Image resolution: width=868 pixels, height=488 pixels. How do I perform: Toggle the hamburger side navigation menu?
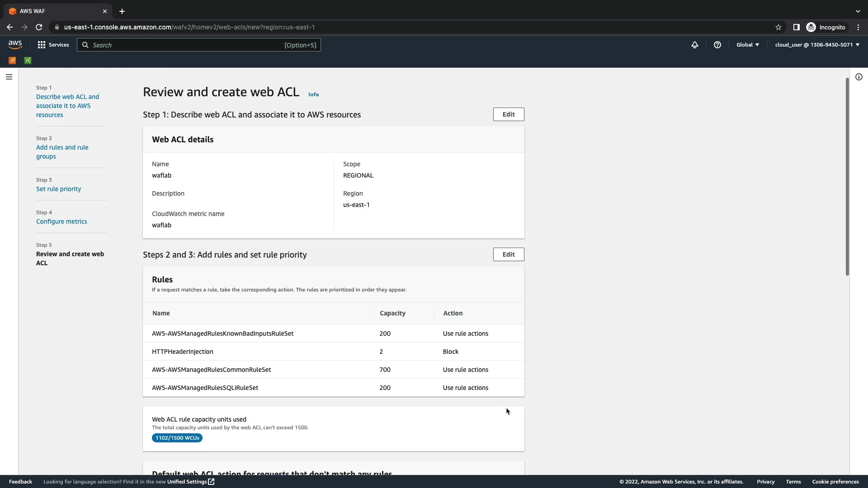point(9,77)
